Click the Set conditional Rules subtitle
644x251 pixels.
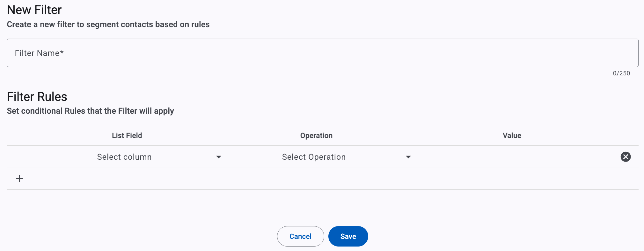(90, 111)
